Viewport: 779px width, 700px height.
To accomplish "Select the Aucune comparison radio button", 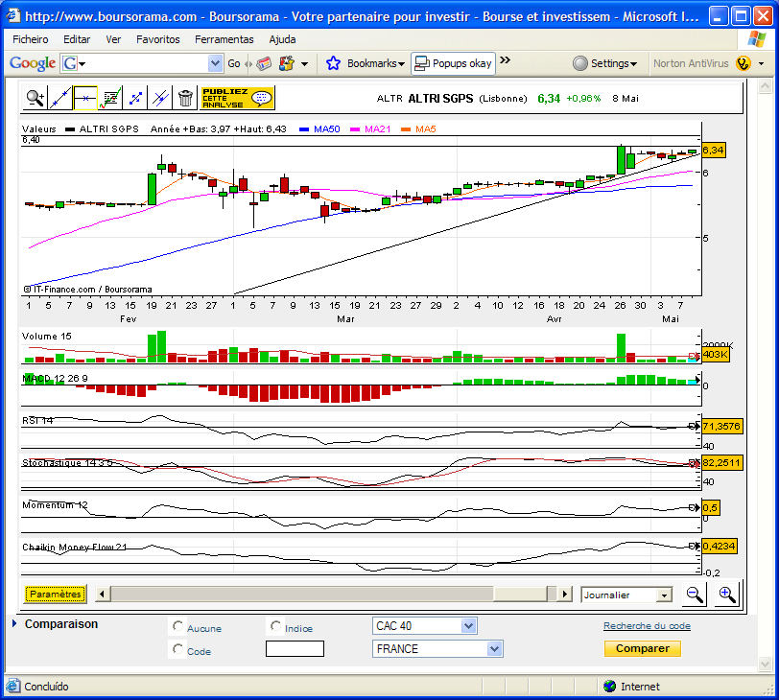I will (177, 626).
